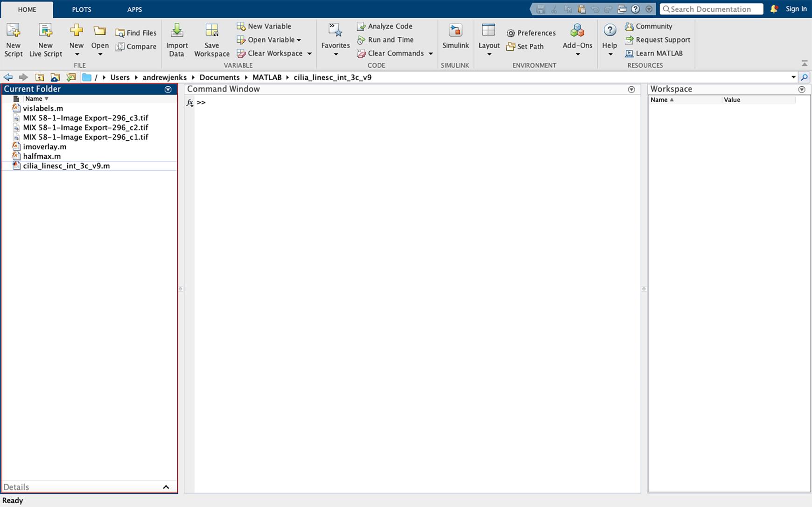Image resolution: width=812 pixels, height=507 pixels.
Task: Click Learn MATLAB
Action: pyautogui.click(x=654, y=53)
